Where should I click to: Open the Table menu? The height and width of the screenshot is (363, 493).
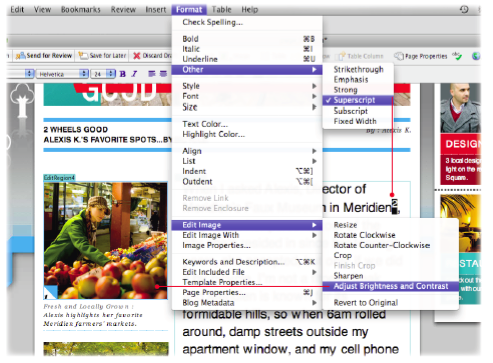221,10
